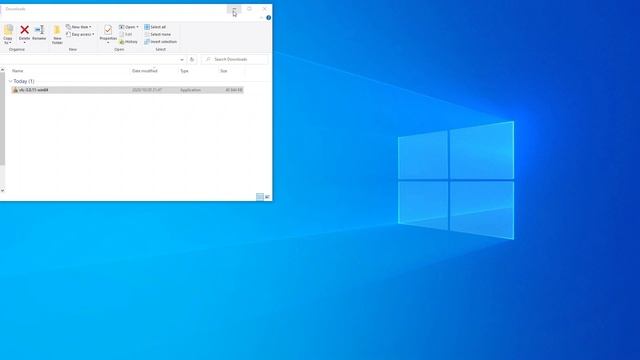Switch to Details view icon in status bar

coord(260,197)
